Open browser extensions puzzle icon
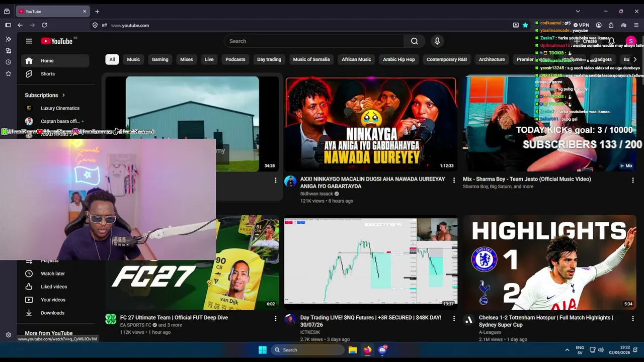644x362 pixels. [611, 25]
